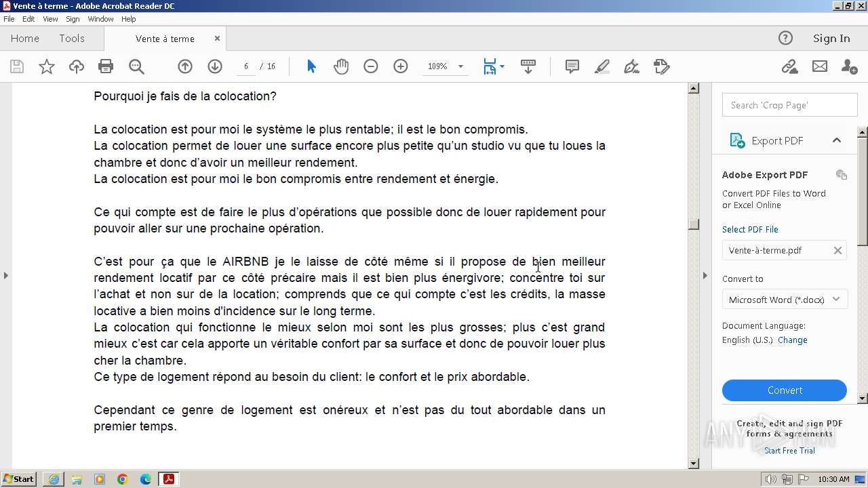
Task: Select the highlight text tool
Action: pos(602,66)
